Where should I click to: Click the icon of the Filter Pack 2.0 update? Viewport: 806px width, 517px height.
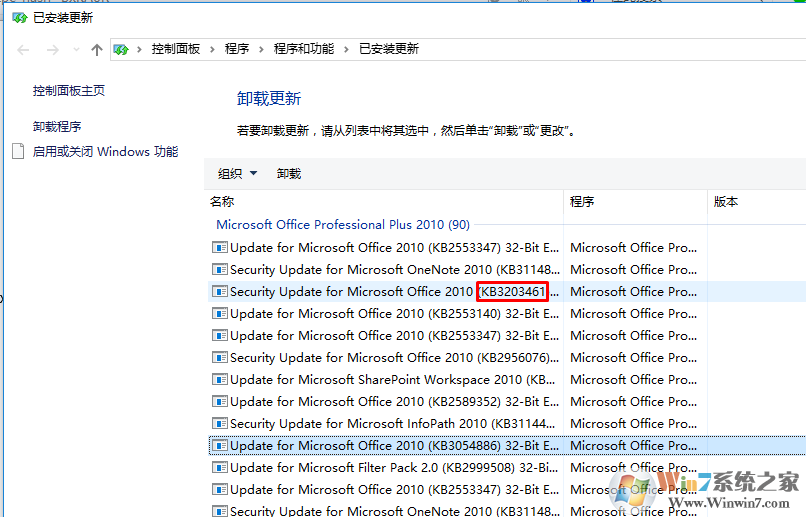click(x=219, y=468)
